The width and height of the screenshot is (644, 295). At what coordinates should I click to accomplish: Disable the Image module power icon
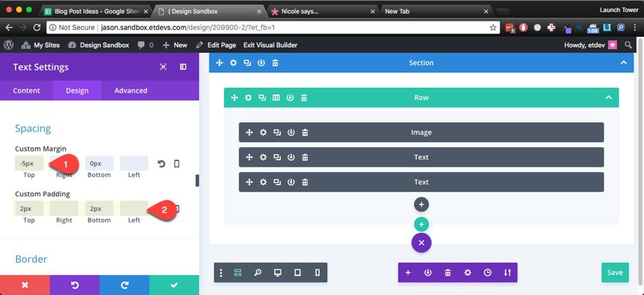click(x=291, y=132)
